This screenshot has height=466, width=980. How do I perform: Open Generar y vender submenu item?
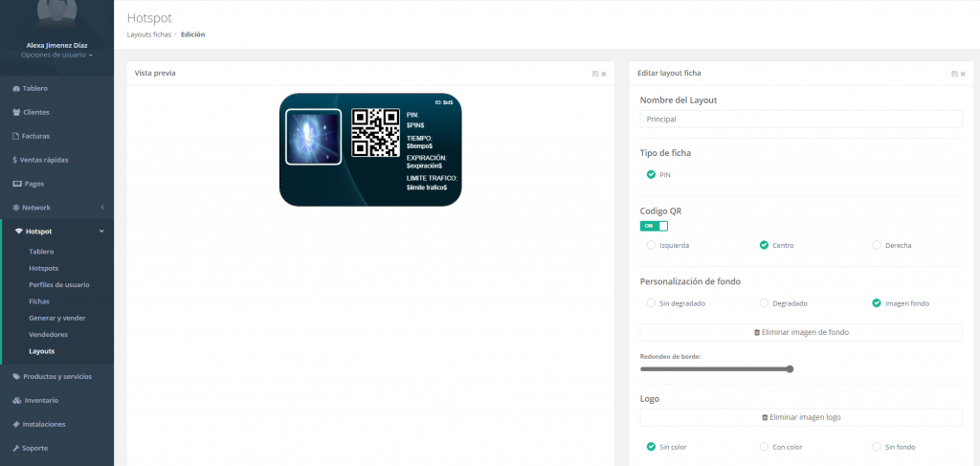57,318
